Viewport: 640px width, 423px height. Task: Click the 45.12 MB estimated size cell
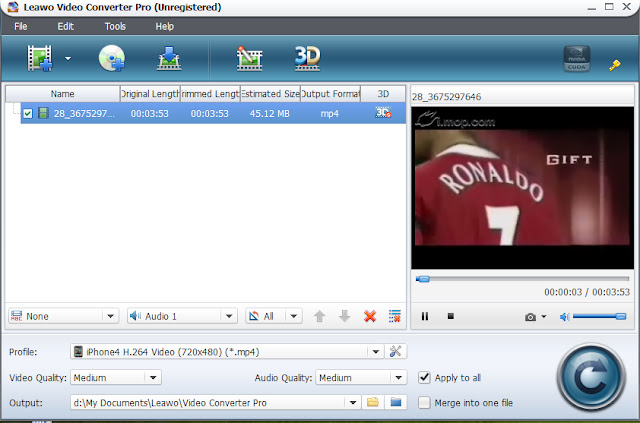point(269,114)
